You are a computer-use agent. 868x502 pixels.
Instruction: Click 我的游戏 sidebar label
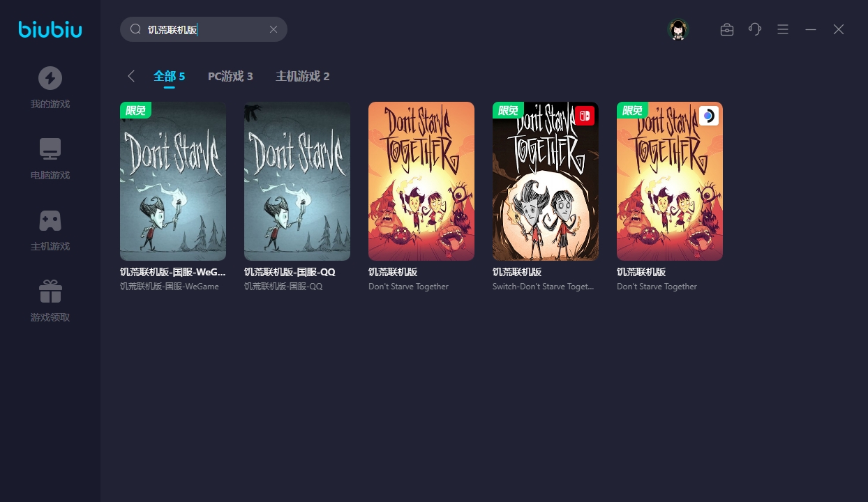click(50, 105)
